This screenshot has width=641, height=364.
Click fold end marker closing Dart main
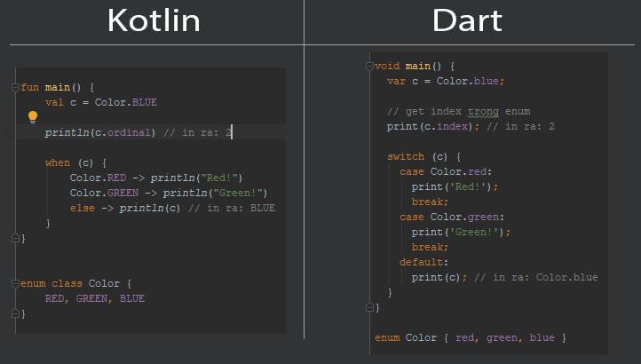(369, 307)
